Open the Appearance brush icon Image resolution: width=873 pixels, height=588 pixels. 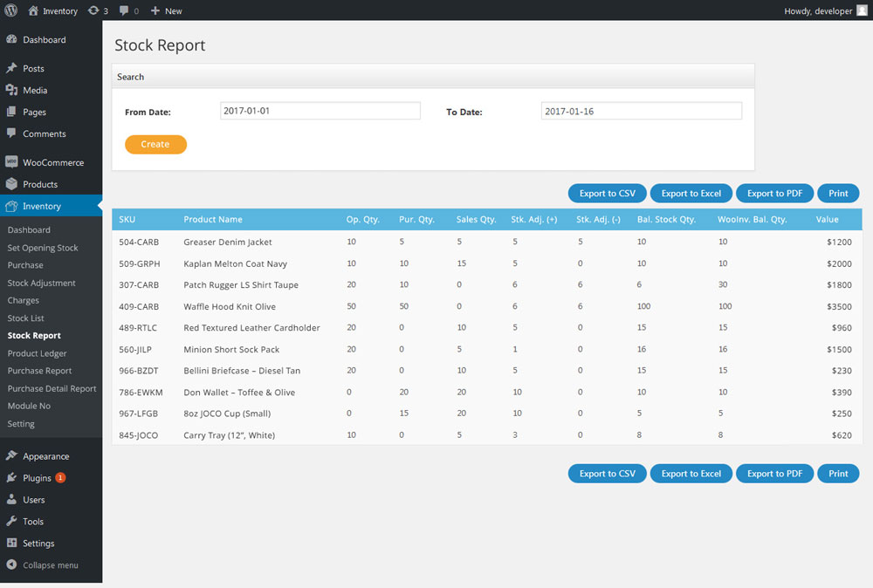pos(11,456)
